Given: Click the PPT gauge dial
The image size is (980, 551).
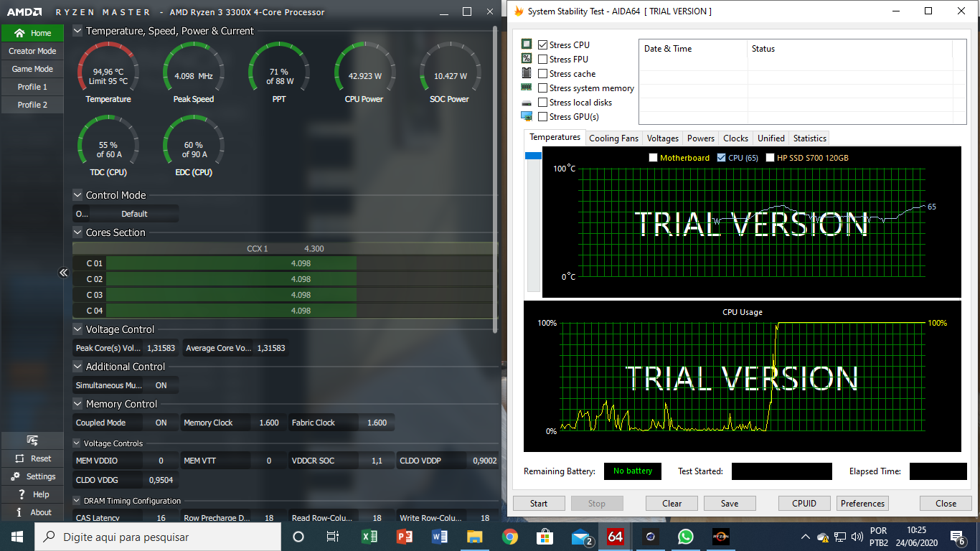Looking at the screenshot, I should [278, 69].
